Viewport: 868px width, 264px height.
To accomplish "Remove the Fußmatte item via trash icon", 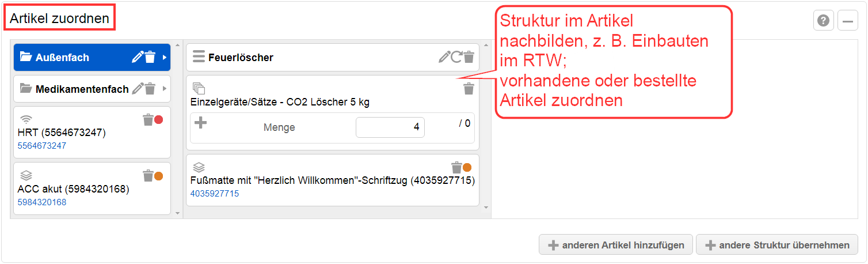I will (x=456, y=167).
